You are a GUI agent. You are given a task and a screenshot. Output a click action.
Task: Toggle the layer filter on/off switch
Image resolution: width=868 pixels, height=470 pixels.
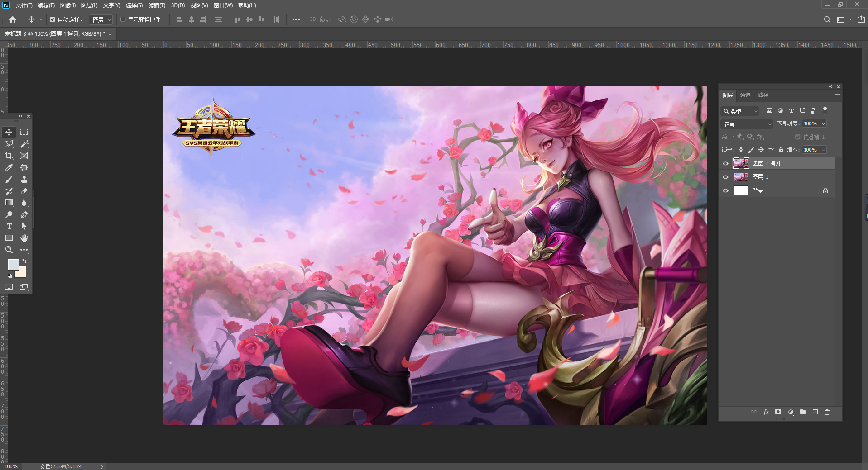[x=825, y=110]
